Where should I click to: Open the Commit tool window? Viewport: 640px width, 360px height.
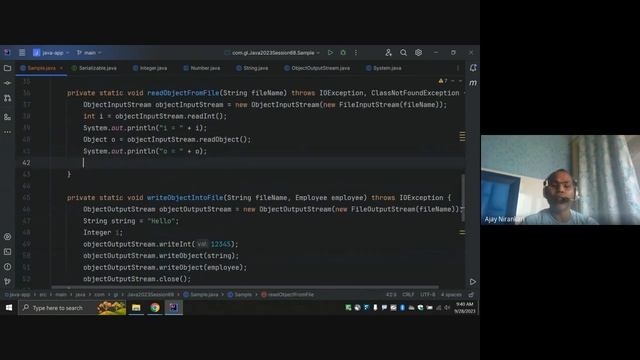coord(7,83)
